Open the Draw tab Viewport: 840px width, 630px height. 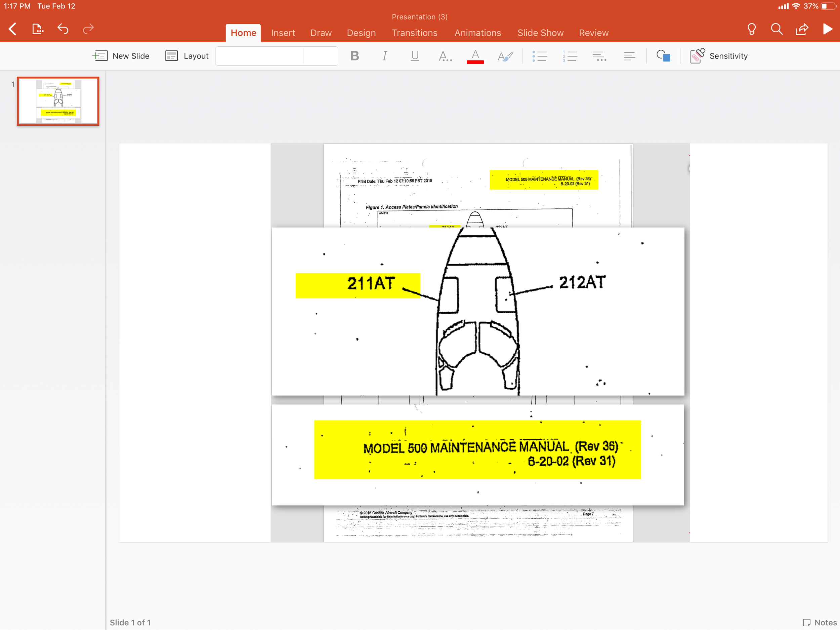[x=321, y=33]
